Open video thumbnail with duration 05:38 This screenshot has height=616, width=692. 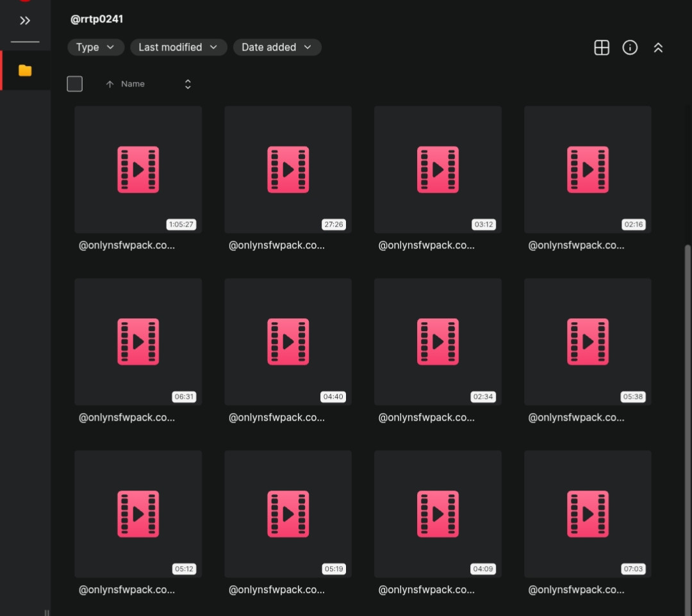tap(588, 342)
